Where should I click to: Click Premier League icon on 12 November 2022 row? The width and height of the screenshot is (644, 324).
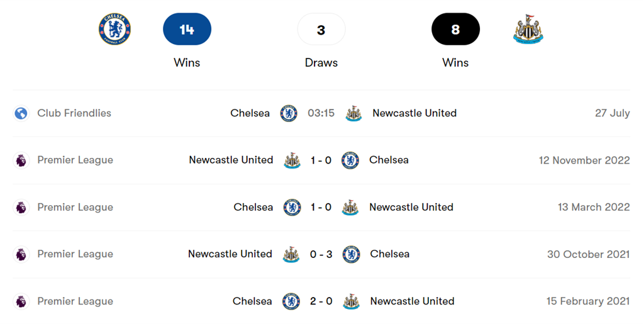[x=21, y=160]
